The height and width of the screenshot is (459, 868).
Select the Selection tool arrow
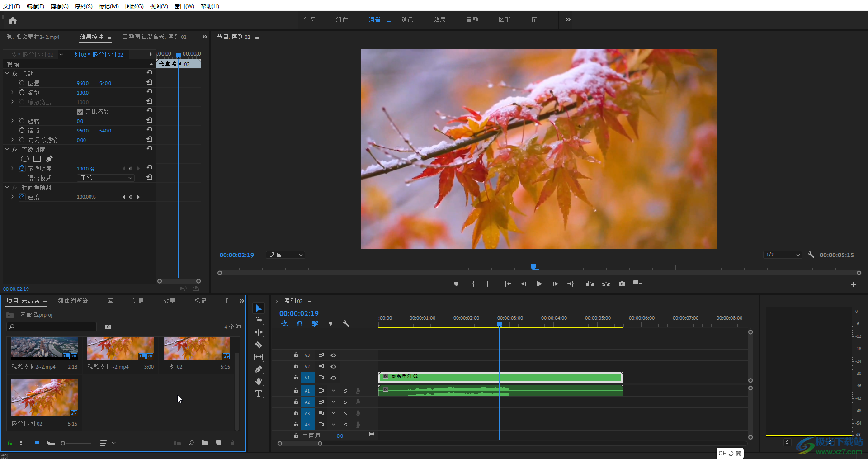(x=259, y=308)
